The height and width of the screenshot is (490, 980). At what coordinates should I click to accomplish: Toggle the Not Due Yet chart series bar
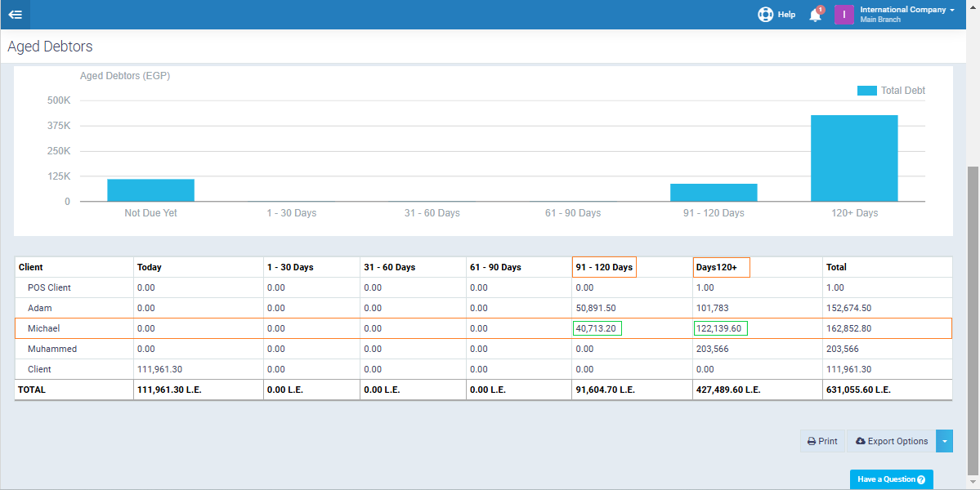click(150, 189)
